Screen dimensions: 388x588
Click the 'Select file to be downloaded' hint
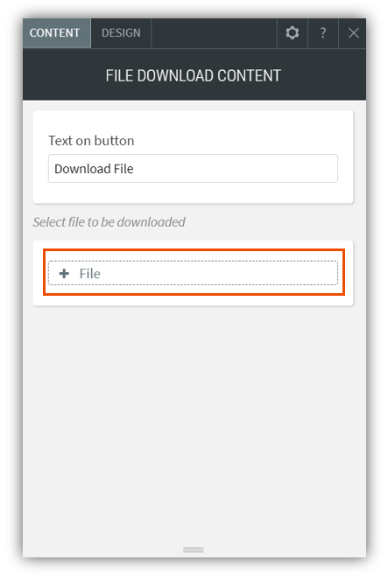pos(109,222)
